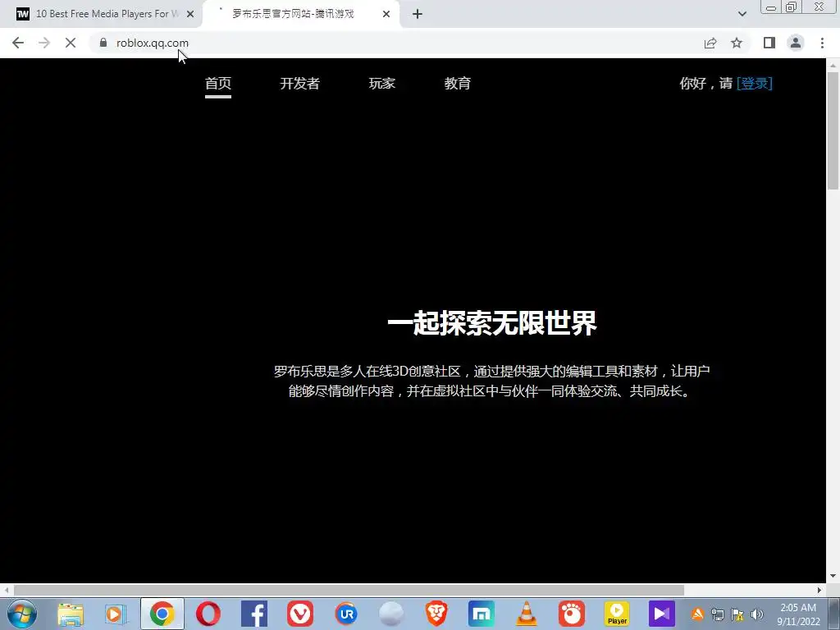Click the horizontal scrollbar thumb
The width and height of the screenshot is (840, 630).
(349, 590)
